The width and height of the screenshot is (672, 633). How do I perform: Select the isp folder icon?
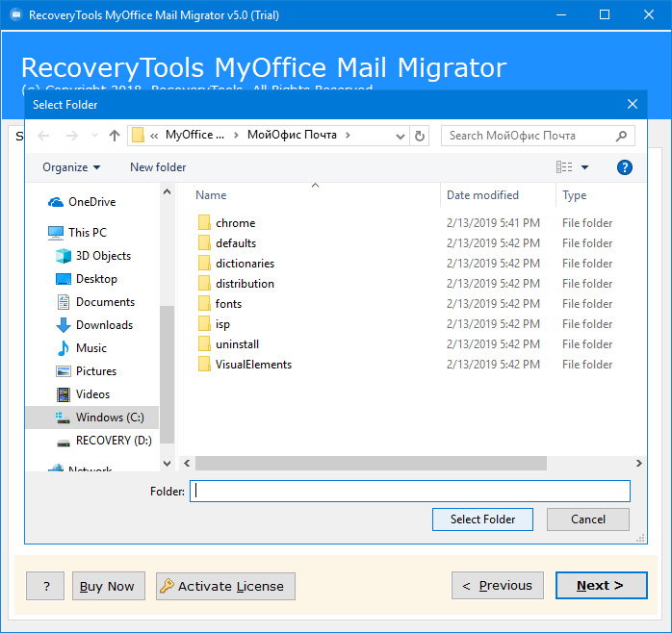tap(204, 324)
